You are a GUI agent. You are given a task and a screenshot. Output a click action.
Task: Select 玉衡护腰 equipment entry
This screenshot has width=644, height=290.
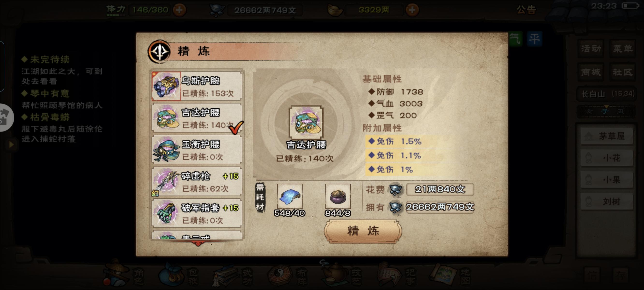point(197,150)
